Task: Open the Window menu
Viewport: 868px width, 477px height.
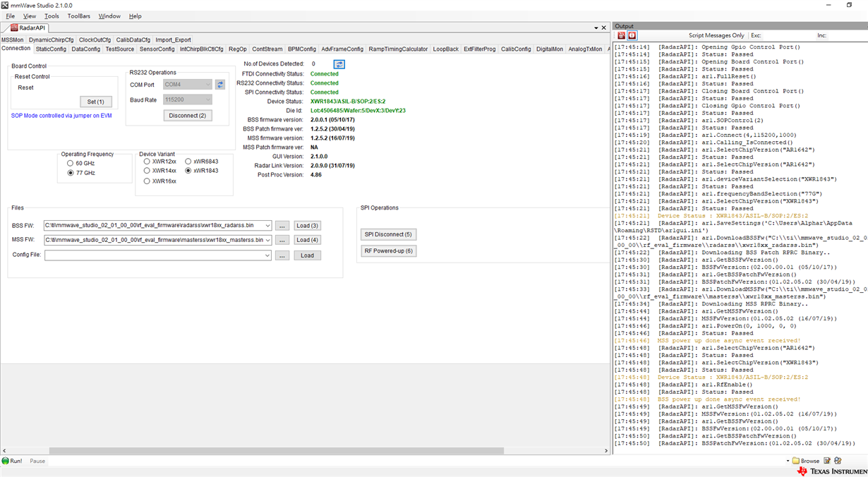Action: point(109,16)
